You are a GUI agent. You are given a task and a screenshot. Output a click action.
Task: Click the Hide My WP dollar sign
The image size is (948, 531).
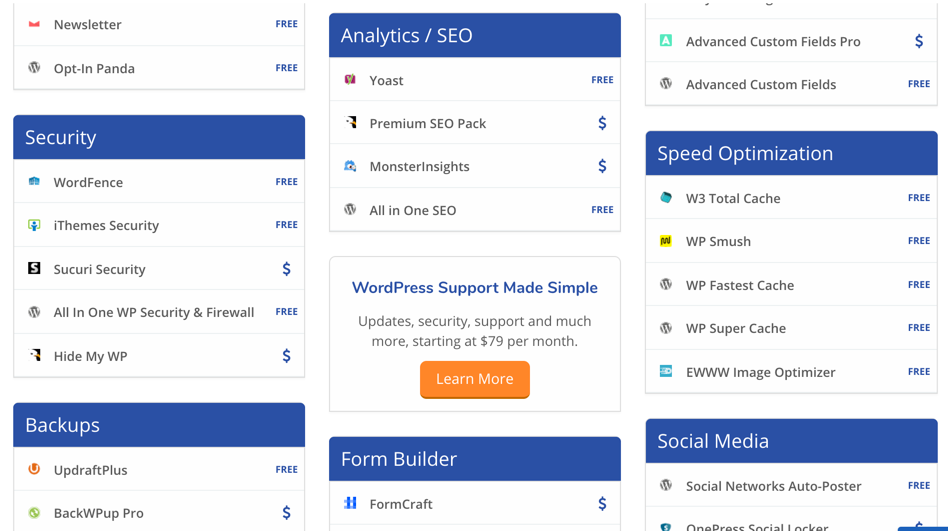pyautogui.click(x=286, y=356)
